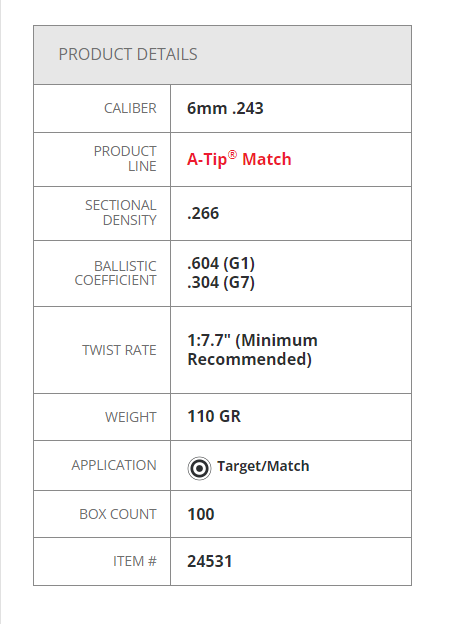The image size is (450, 624).
Task: Click the BALLISTIC COEFFICIENT label
Action: point(115,273)
